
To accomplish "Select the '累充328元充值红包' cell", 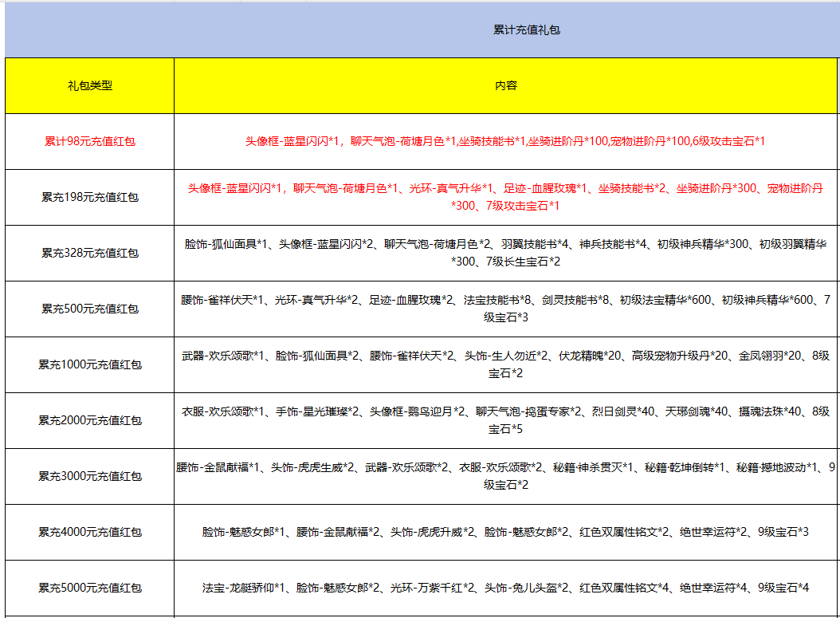I will click(90, 253).
